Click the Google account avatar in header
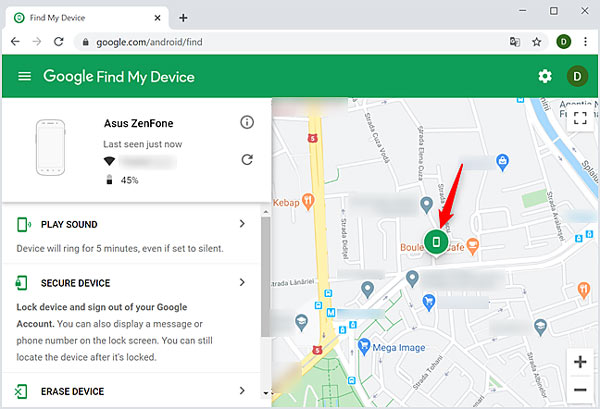This screenshot has height=409, width=600. click(576, 77)
